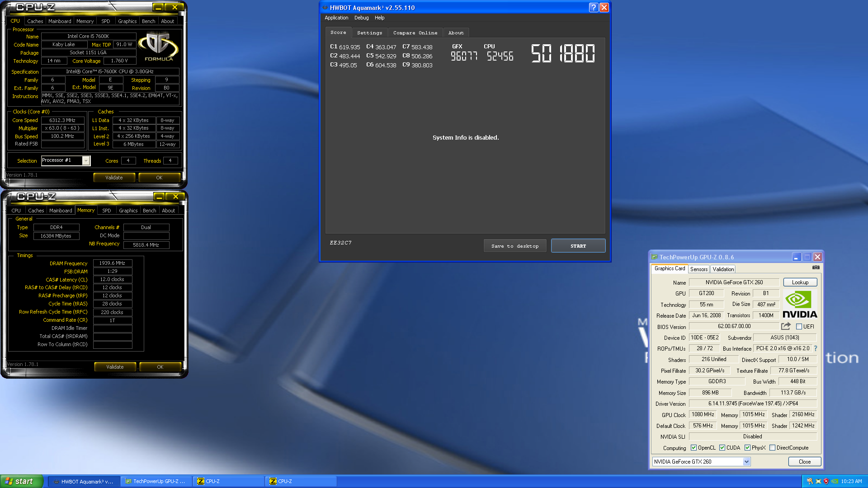
Task: Open the Application menu in Aquamark
Action: click(x=336, y=18)
